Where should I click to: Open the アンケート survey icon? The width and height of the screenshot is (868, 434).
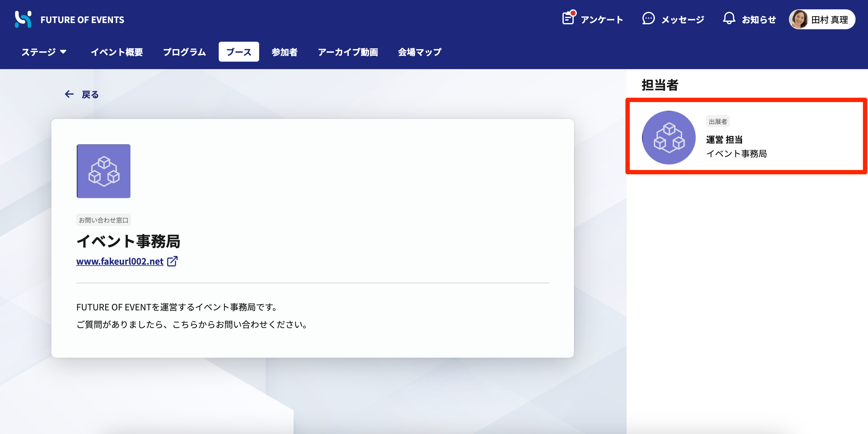point(568,19)
